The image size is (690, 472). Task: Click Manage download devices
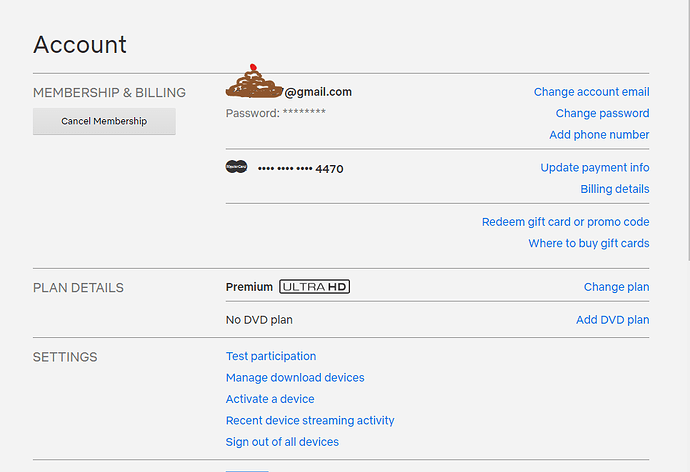[x=295, y=378]
